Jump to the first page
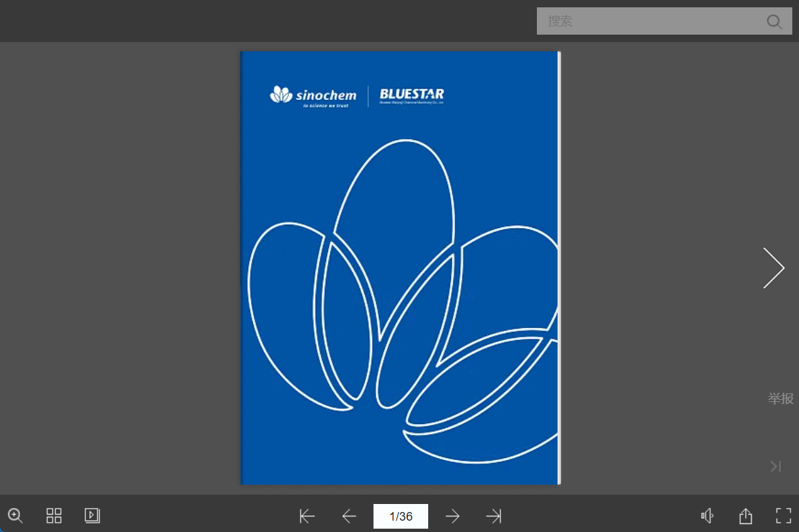 pos(307,516)
